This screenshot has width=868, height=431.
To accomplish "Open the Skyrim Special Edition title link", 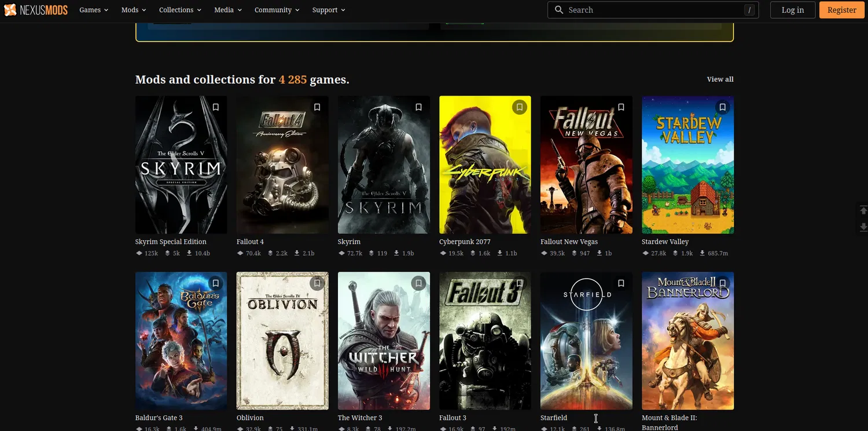I will 171,242.
